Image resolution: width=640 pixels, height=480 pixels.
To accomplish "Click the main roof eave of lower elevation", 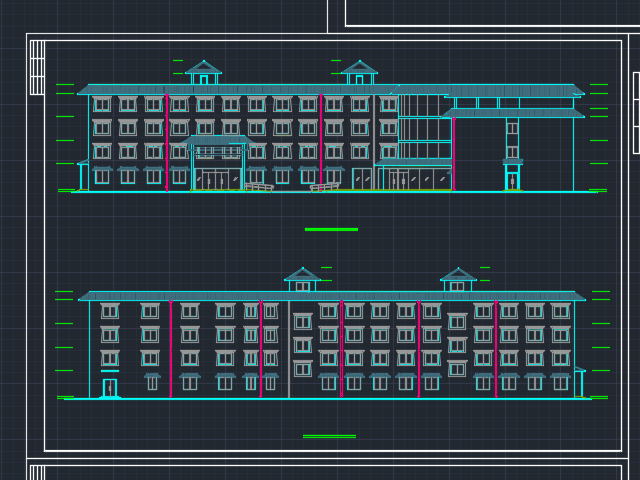I will click(x=331, y=296).
